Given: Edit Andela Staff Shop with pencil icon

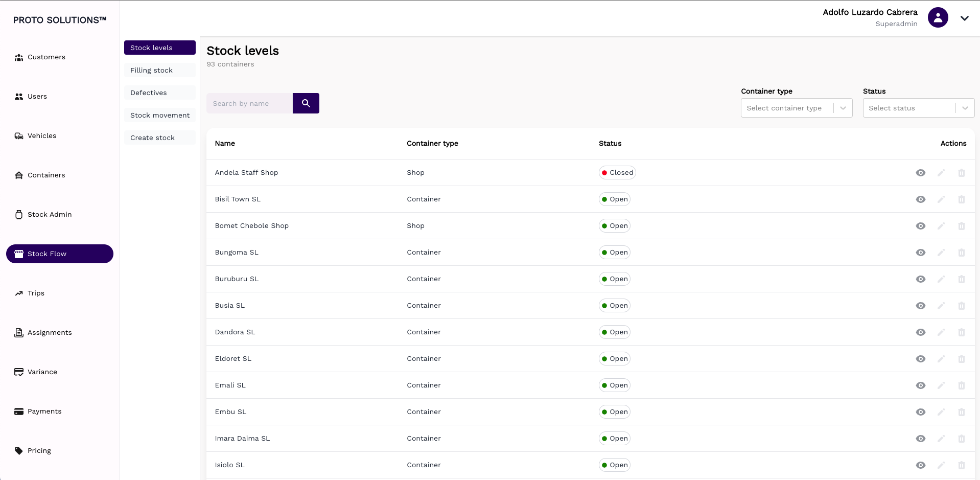Looking at the screenshot, I should point(941,173).
